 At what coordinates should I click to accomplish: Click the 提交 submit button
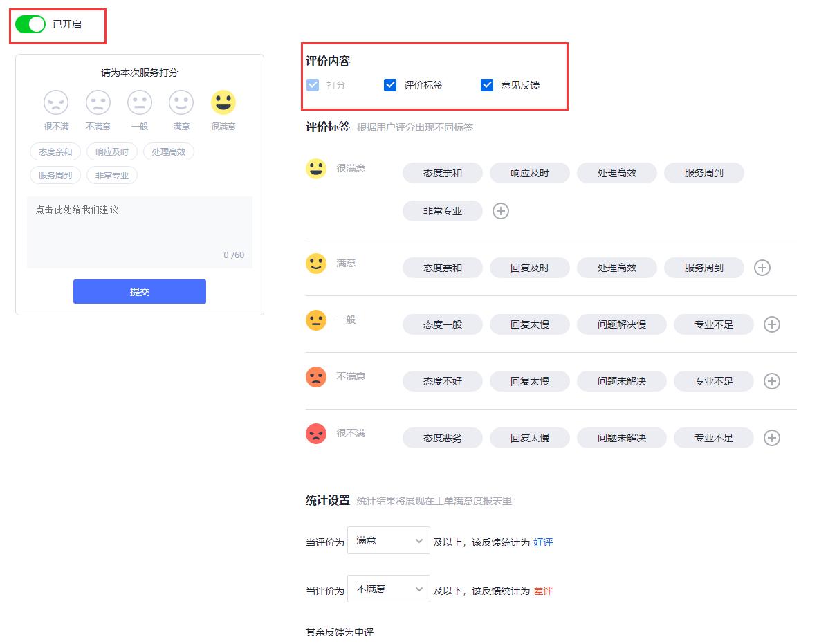click(x=139, y=291)
